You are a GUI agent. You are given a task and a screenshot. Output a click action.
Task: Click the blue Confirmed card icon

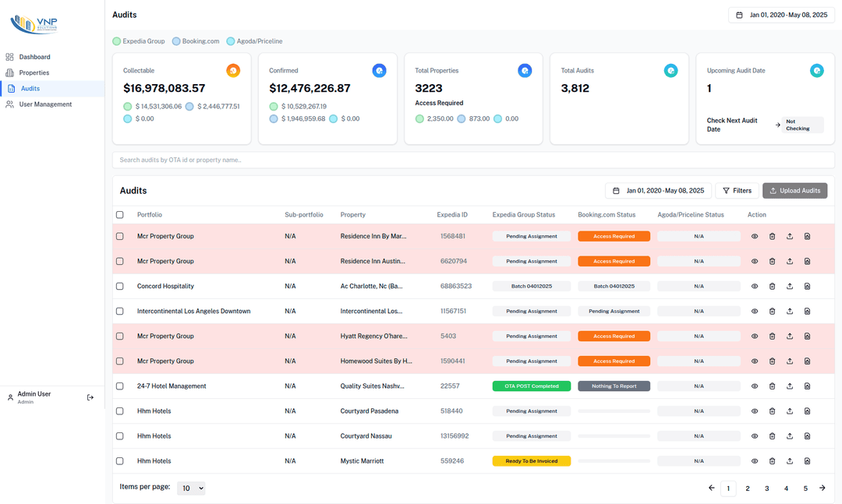379,70
